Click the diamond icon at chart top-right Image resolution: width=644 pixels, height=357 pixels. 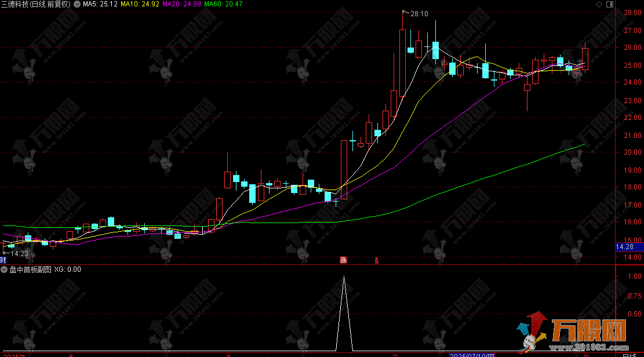click(599, 4)
